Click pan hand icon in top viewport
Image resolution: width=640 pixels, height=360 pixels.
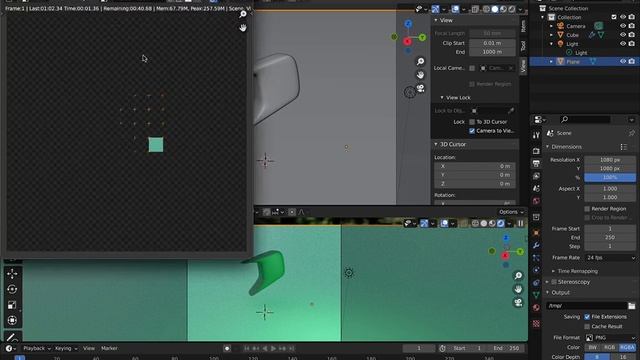coord(420,75)
